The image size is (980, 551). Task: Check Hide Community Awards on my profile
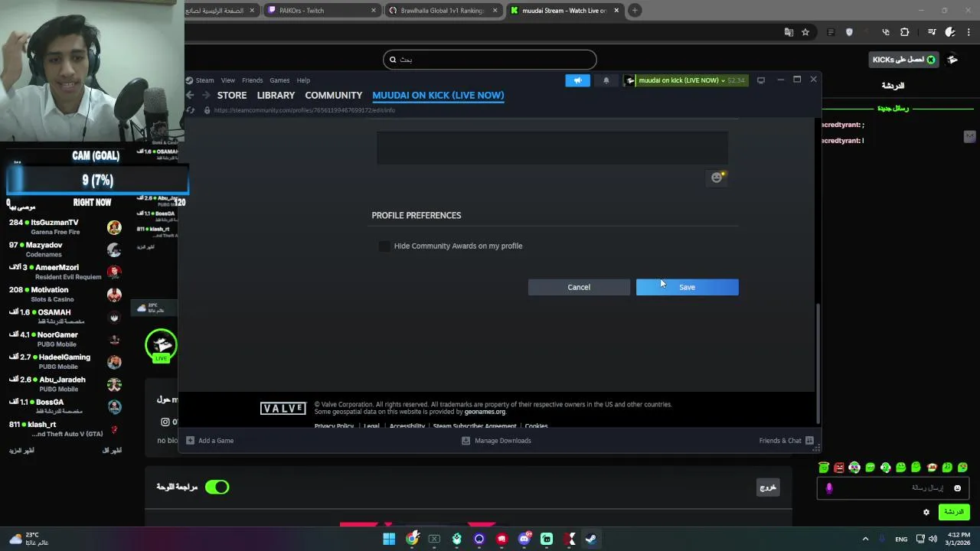[384, 246]
